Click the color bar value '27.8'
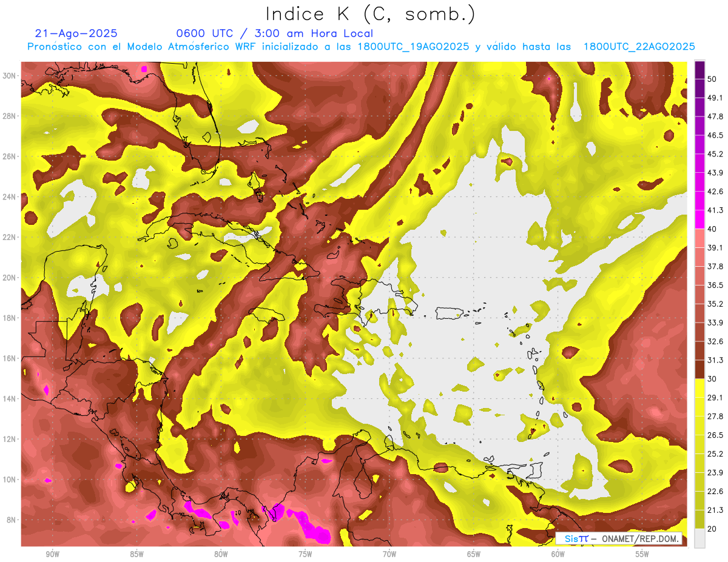Viewport: 728px width, 562px height. point(715,416)
